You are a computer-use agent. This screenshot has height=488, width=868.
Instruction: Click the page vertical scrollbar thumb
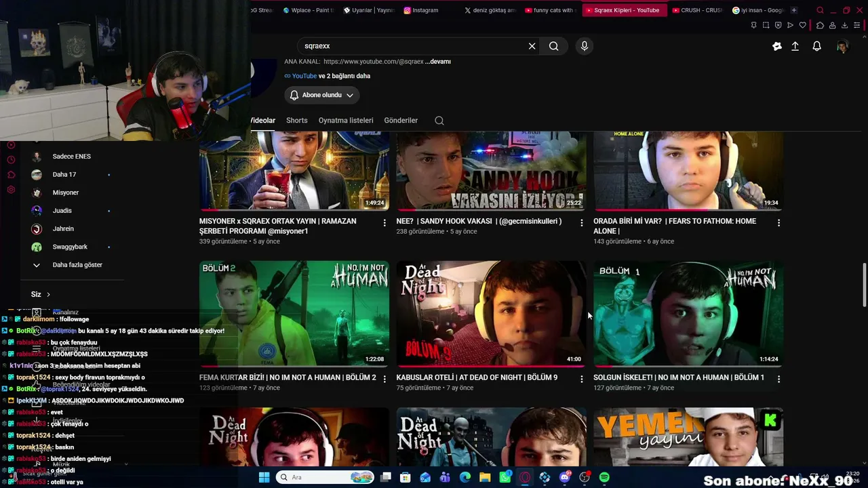864,285
